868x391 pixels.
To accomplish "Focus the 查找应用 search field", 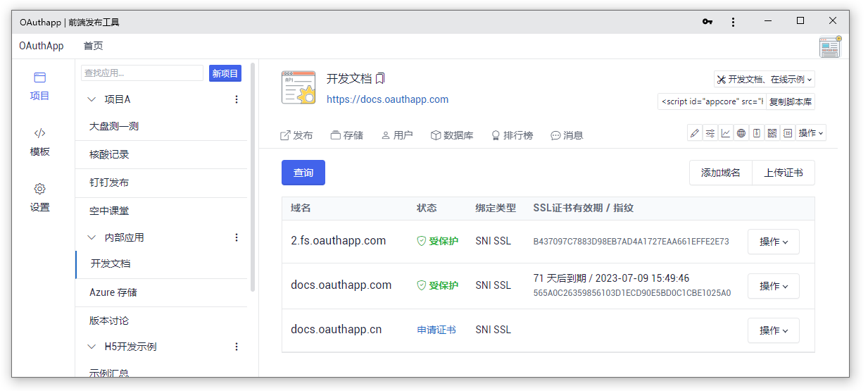I will (142, 73).
